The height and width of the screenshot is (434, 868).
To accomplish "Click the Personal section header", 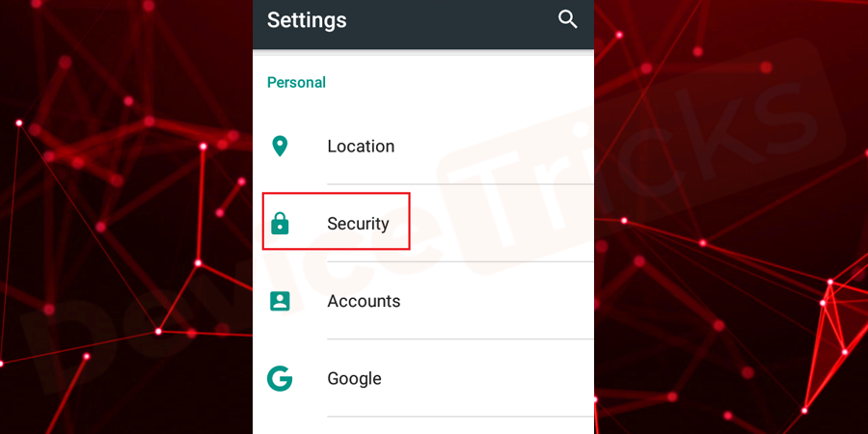I will tap(296, 83).
